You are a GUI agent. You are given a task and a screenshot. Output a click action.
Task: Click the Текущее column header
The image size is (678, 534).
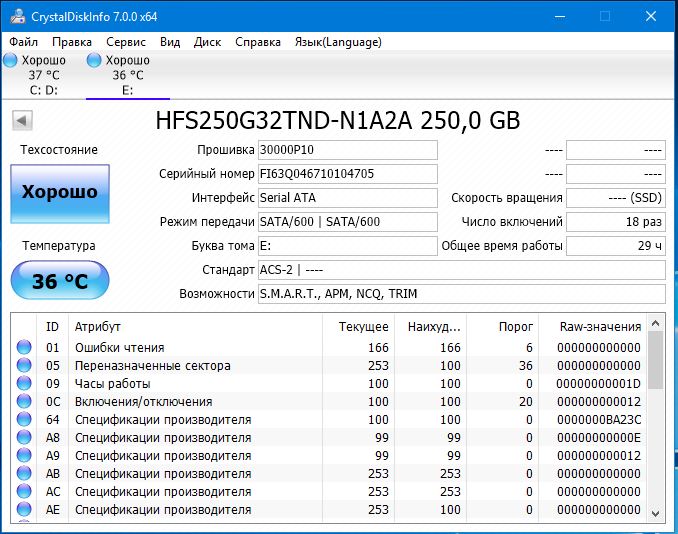pyautogui.click(x=358, y=326)
